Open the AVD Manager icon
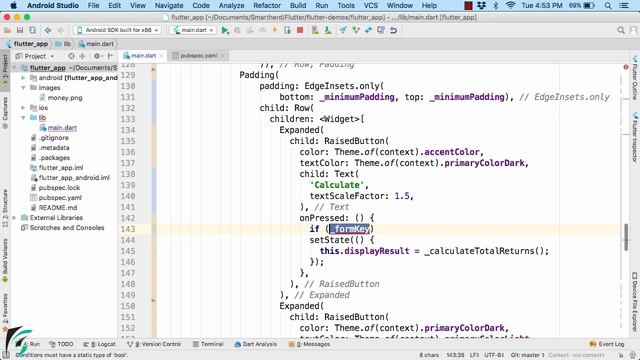 tap(315, 30)
